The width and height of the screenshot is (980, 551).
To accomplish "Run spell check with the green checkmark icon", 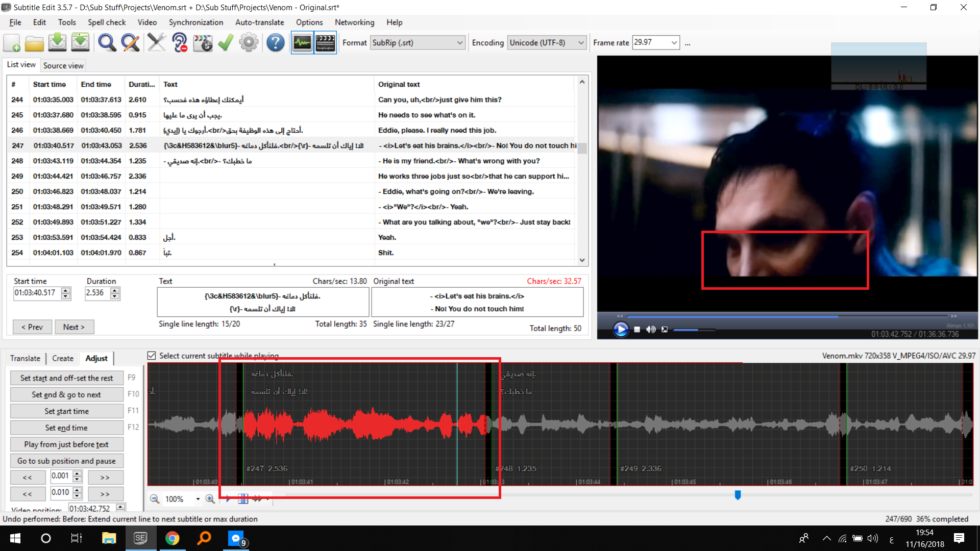I will click(226, 42).
